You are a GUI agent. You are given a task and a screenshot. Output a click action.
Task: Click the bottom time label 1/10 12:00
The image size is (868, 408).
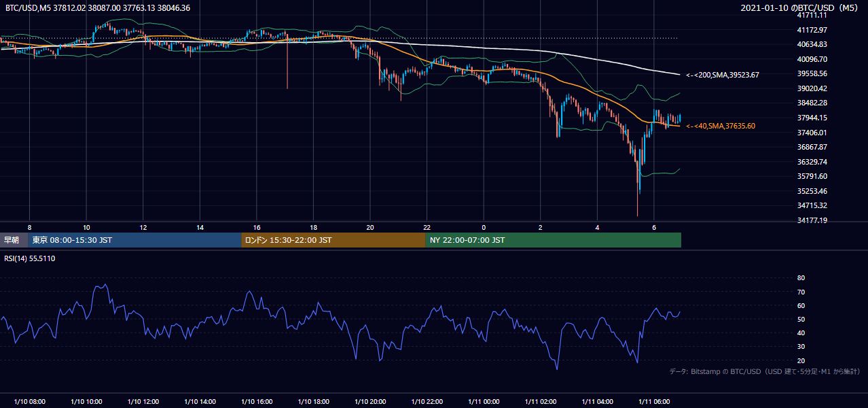143,402
